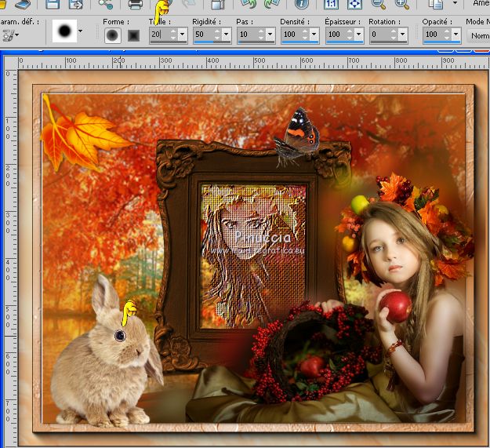The height and width of the screenshot is (448, 490).
Task: Open the Pas value dropdown
Action: [x=270, y=34]
